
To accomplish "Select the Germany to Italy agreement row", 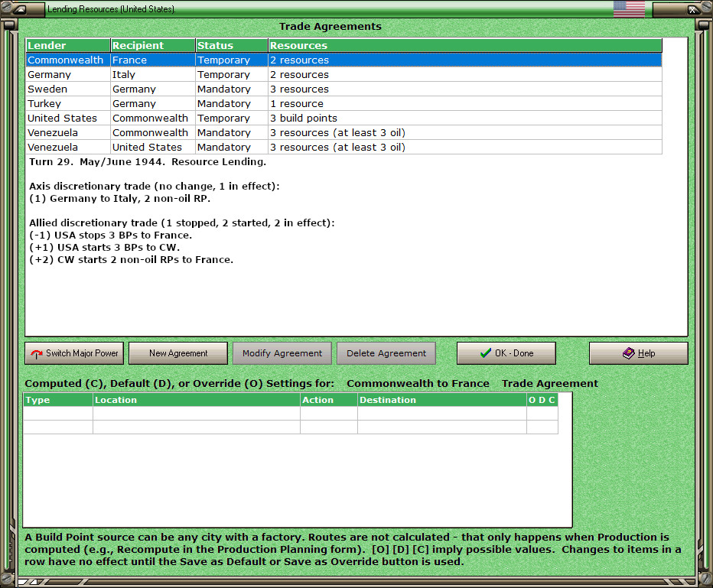I will [x=343, y=74].
